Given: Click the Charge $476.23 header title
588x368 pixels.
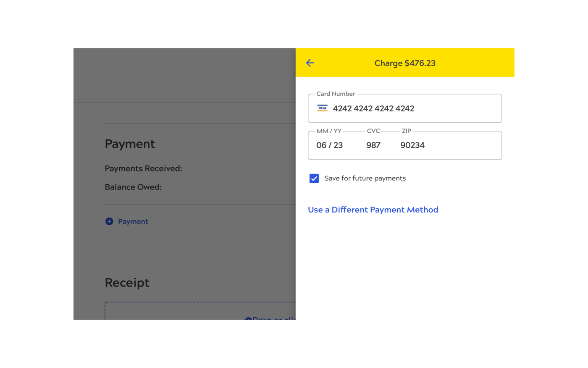Looking at the screenshot, I should pyautogui.click(x=405, y=63).
